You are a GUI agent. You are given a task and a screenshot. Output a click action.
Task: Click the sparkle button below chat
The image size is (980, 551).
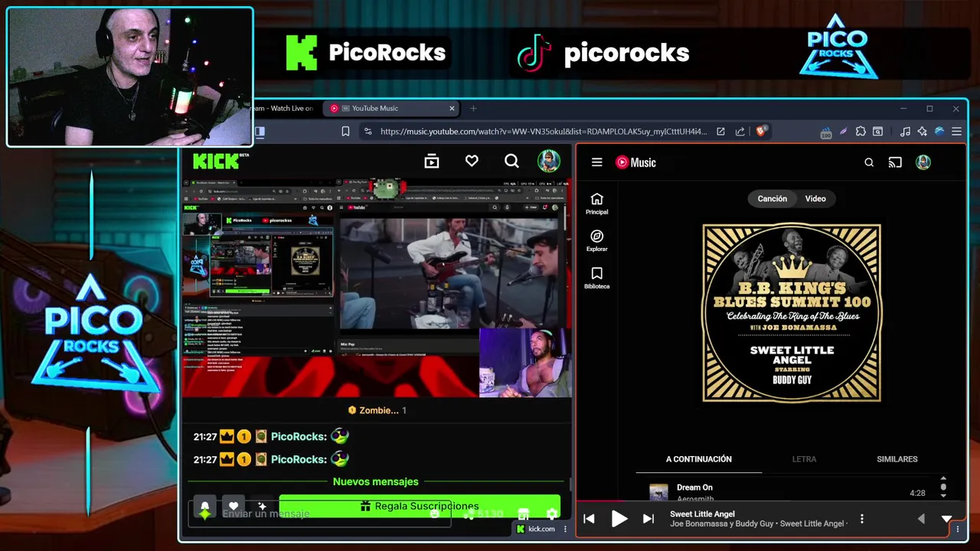point(262,506)
